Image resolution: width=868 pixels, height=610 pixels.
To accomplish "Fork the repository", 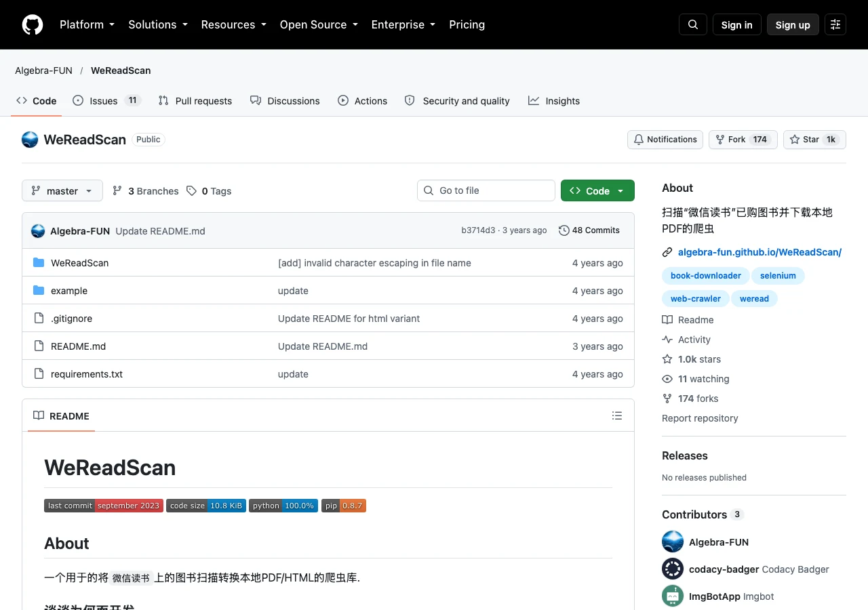I will [743, 140].
